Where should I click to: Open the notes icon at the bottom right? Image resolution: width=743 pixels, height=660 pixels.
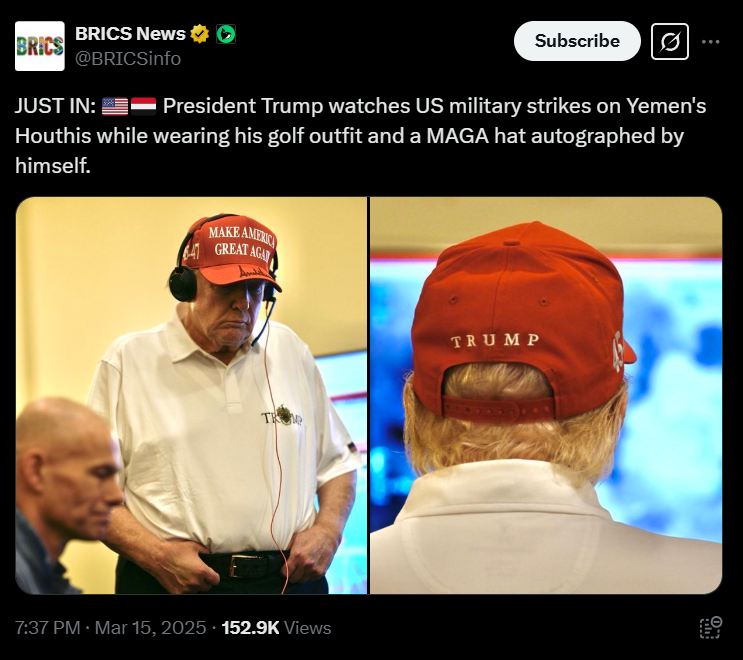[x=710, y=627]
